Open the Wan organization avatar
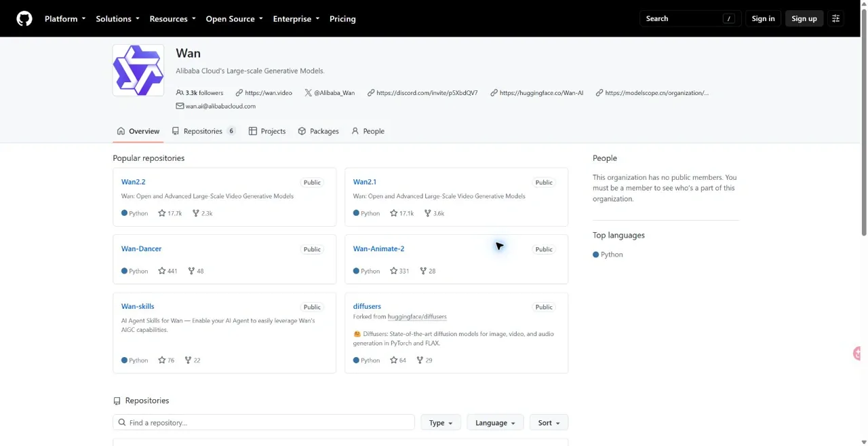868x446 pixels. tap(138, 70)
